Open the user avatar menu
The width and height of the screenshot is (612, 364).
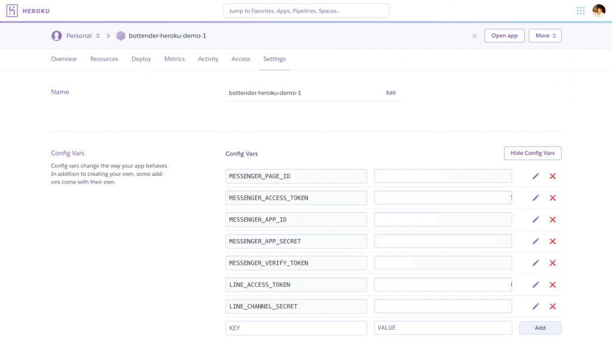click(x=599, y=11)
